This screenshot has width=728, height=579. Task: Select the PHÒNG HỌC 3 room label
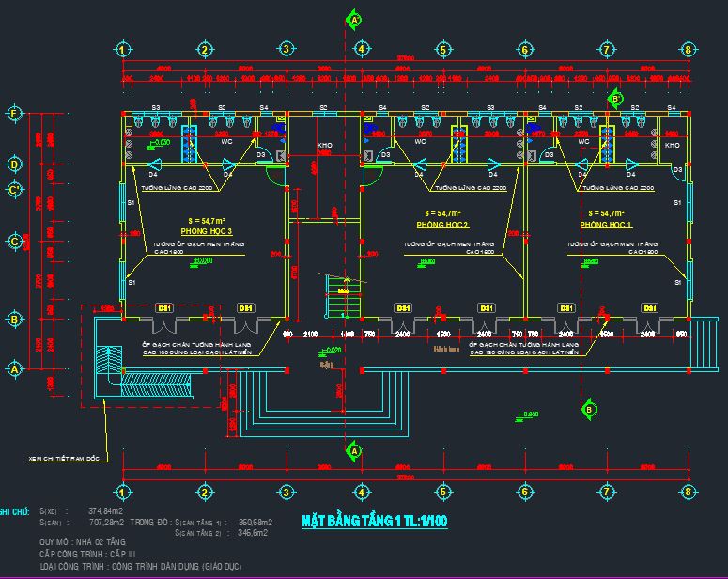point(207,230)
